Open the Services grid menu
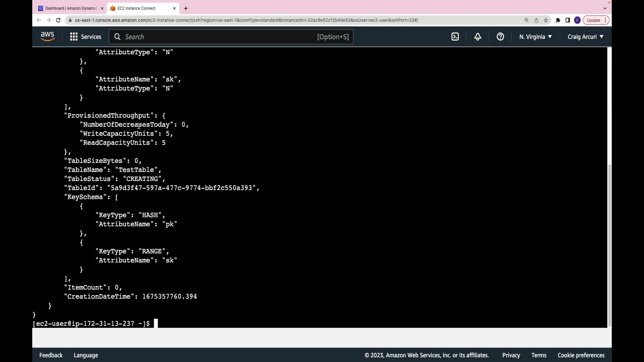Image resolution: width=644 pixels, height=362 pixels. click(86, 37)
